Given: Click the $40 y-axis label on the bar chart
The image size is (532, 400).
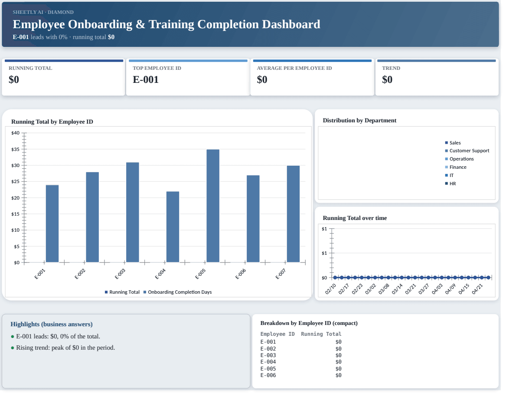Looking at the screenshot, I should (x=16, y=133).
